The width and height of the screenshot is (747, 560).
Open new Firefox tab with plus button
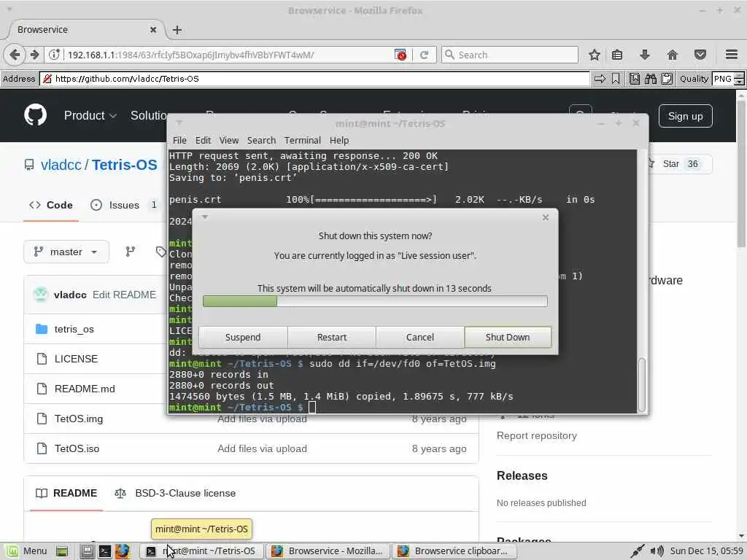(177, 29)
